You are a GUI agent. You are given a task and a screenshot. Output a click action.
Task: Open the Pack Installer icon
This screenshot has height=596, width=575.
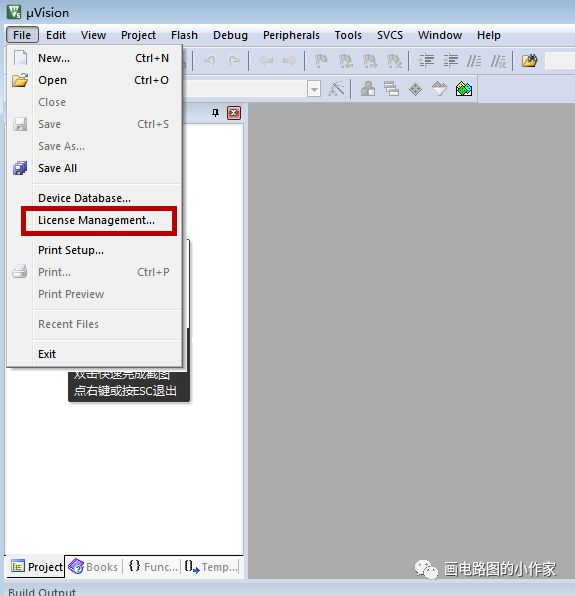pos(464,89)
